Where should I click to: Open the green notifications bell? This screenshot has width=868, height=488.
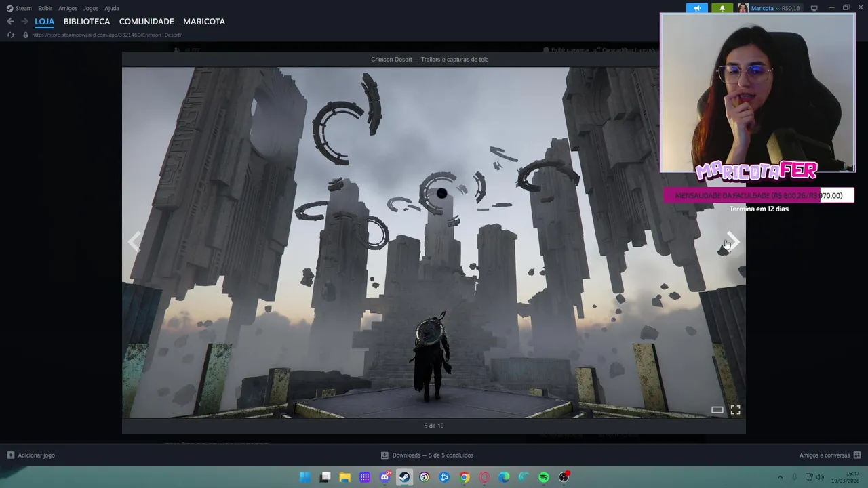click(x=722, y=8)
